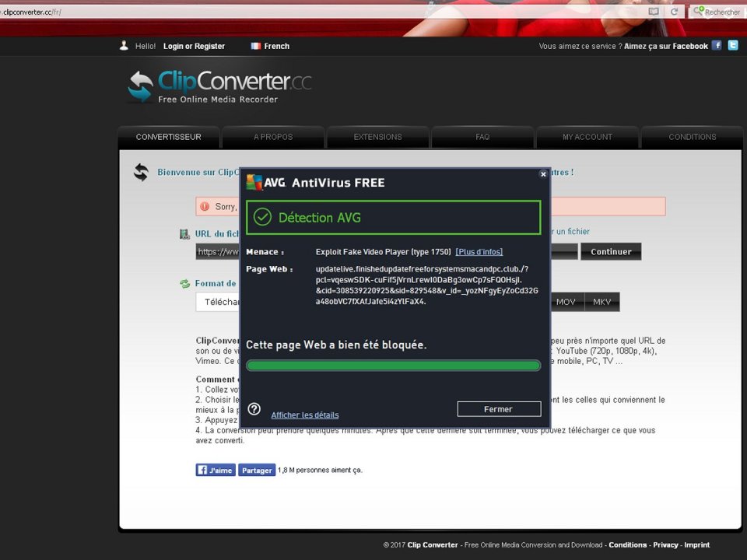This screenshot has width=747, height=560.
Task: Open the Facebook page via the header icon
Action: (716, 45)
